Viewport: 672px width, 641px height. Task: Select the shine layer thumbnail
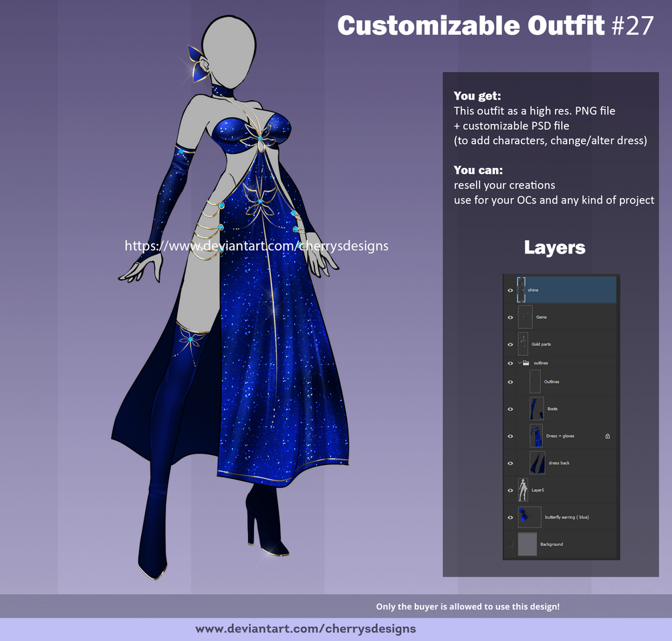click(521, 290)
